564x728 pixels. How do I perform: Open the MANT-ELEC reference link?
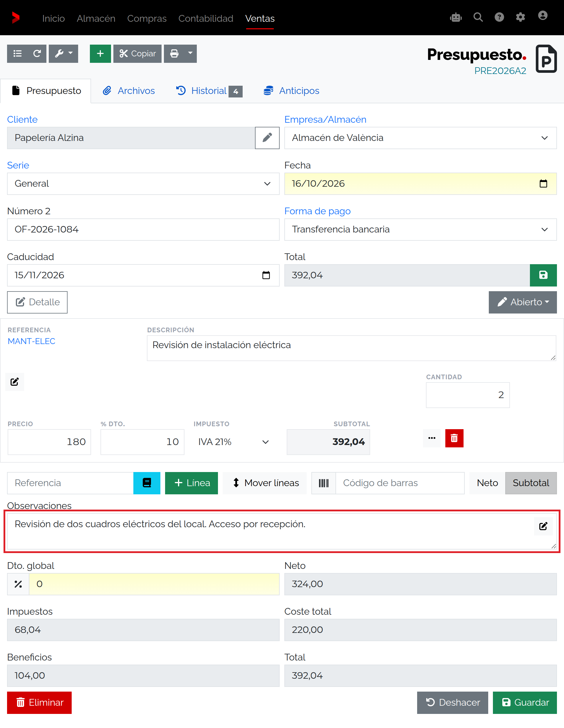pos(31,341)
